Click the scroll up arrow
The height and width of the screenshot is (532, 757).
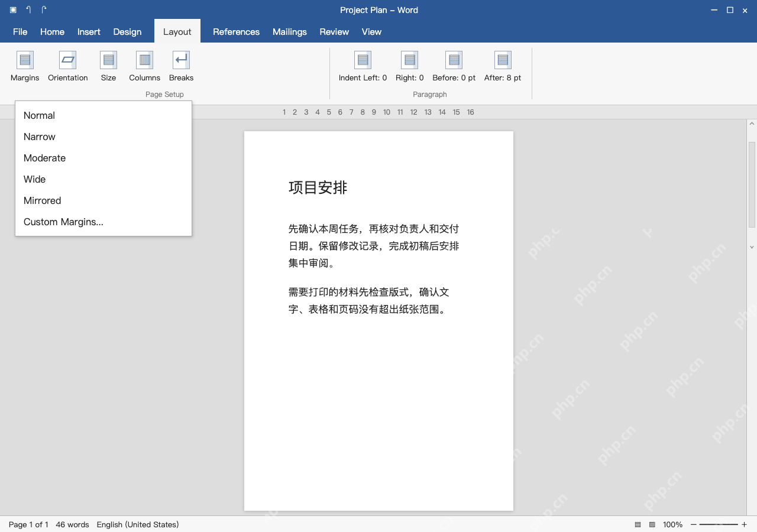click(752, 124)
